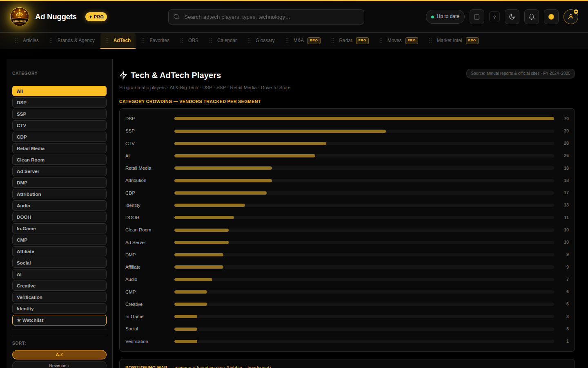Sort by Revenue descending
The image size is (588, 368).
tap(59, 365)
